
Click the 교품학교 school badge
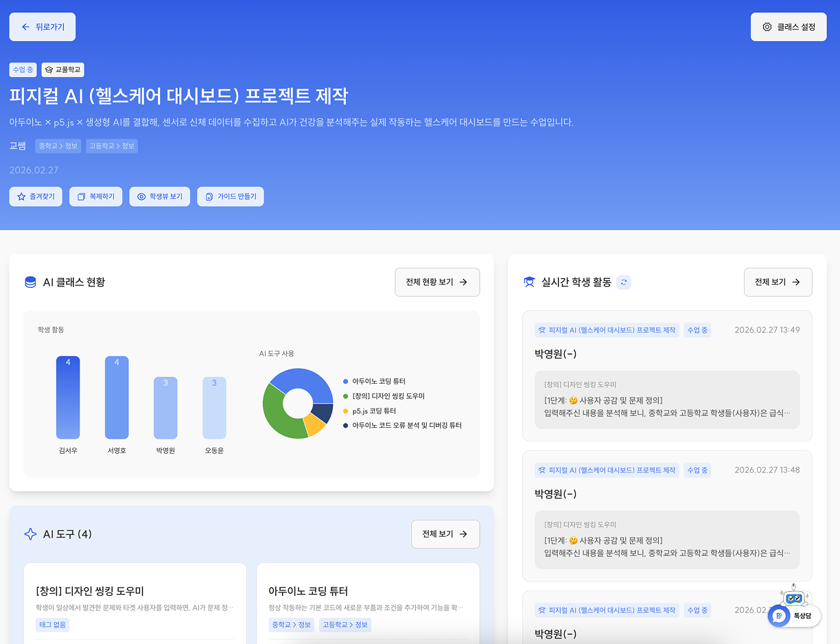[63, 70]
